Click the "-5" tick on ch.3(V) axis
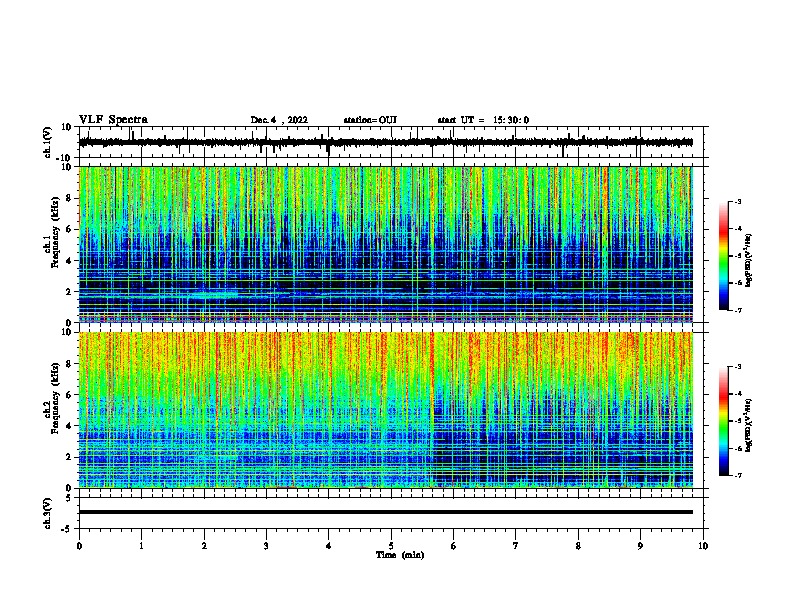This screenshot has height=612, width=792. coord(68,529)
